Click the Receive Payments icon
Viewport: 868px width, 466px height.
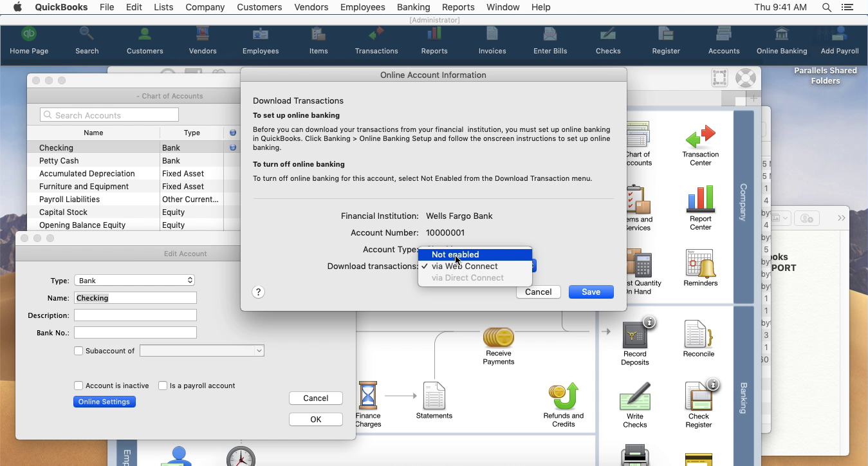pos(499,346)
